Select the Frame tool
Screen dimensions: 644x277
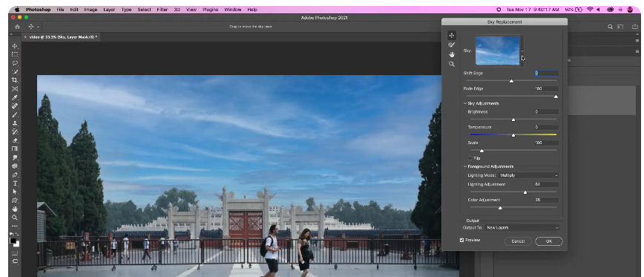point(15,89)
